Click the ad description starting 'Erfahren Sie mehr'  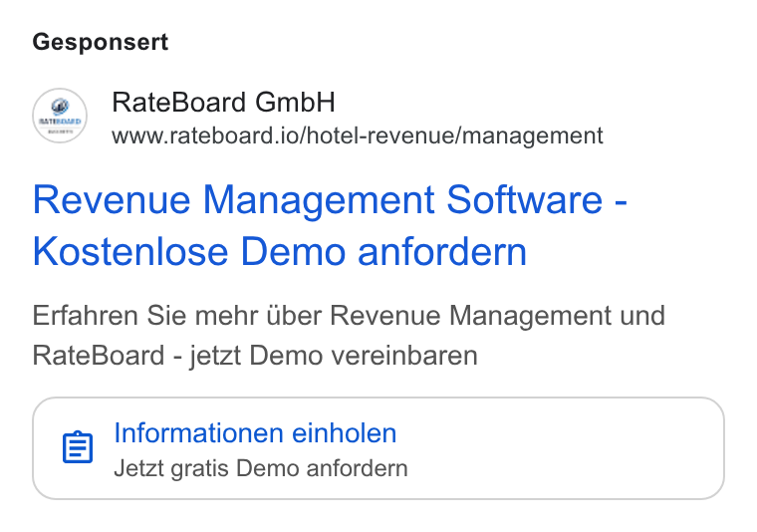tap(349, 336)
